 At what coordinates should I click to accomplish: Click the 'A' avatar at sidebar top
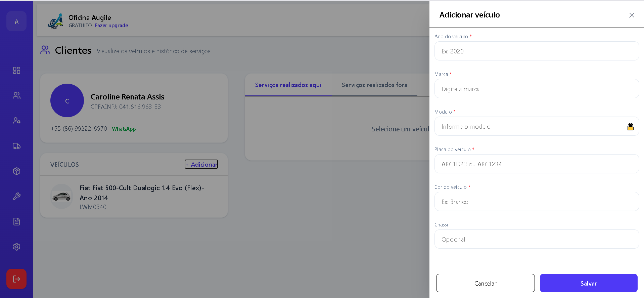click(16, 21)
